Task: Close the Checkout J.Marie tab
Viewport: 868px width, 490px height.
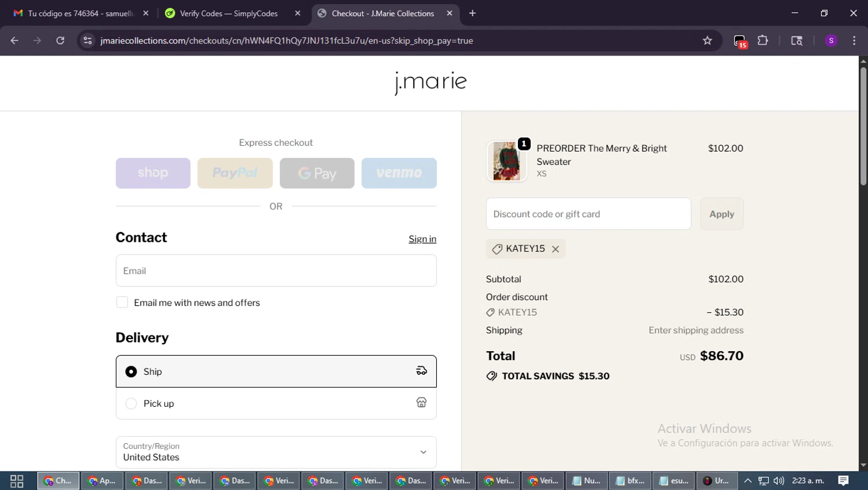Action: (x=450, y=13)
